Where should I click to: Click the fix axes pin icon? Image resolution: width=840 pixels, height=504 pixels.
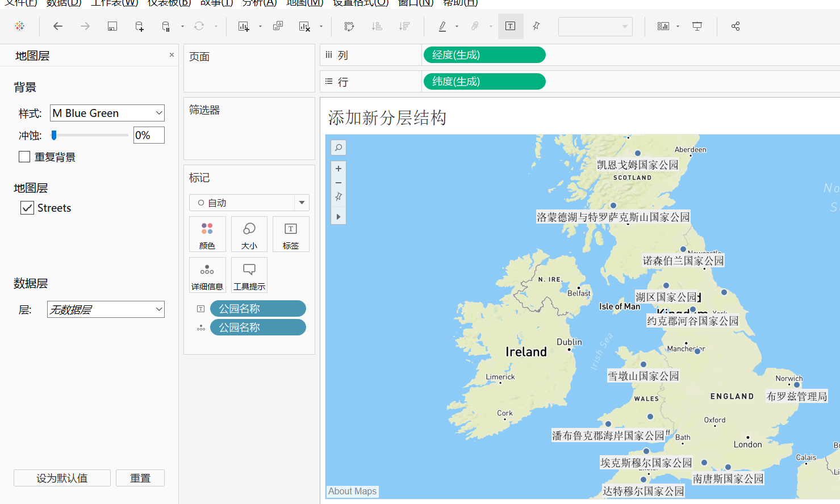tap(536, 26)
